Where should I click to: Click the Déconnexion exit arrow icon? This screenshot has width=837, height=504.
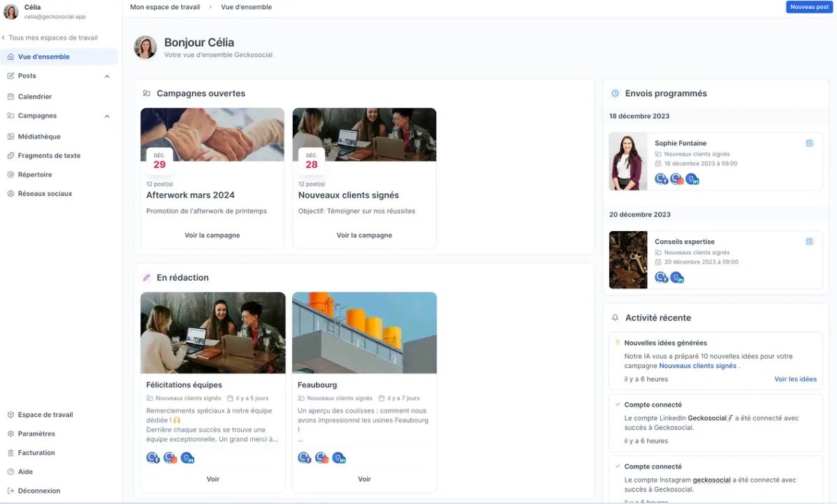[10, 491]
